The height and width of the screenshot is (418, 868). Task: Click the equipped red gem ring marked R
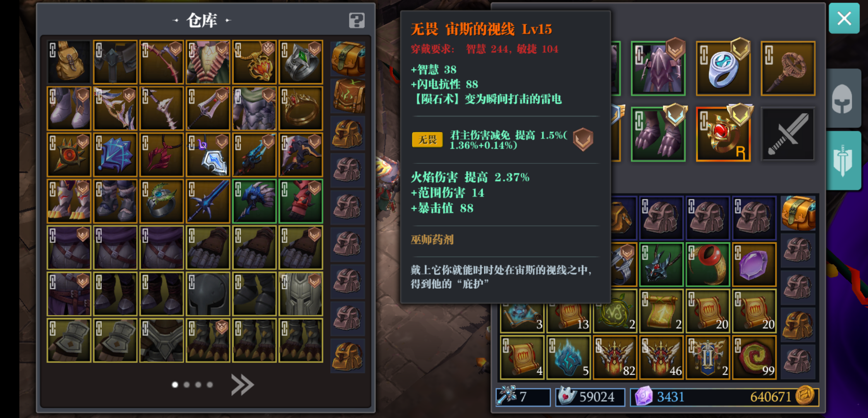723,134
